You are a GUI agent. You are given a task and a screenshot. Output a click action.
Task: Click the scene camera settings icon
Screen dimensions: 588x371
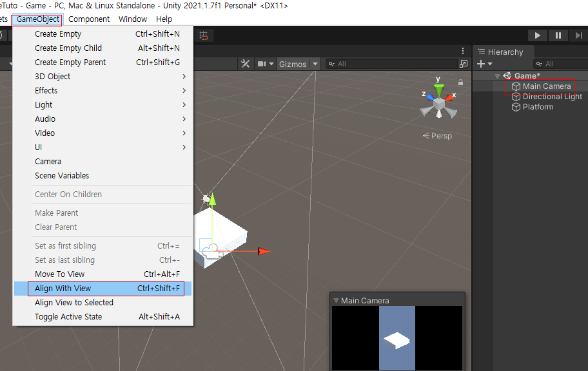(x=262, y=64)
